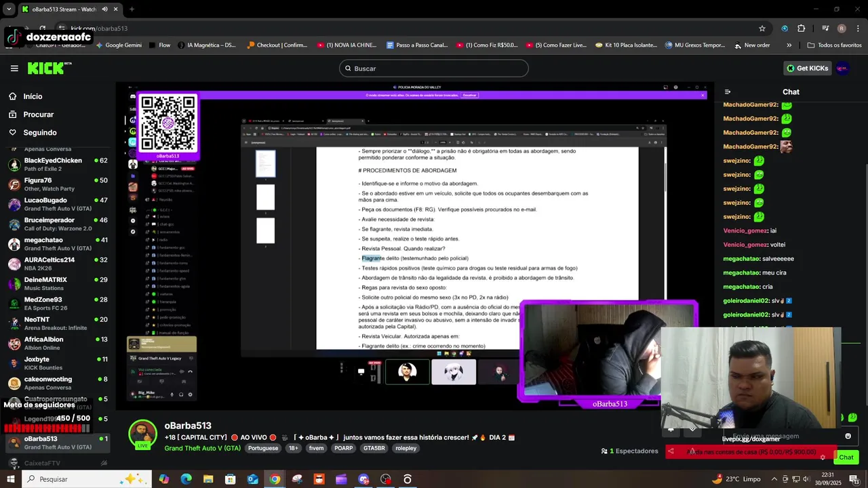Open Procurar in sidebar
This screenshot has width=868, height=488.
[38, 115]
